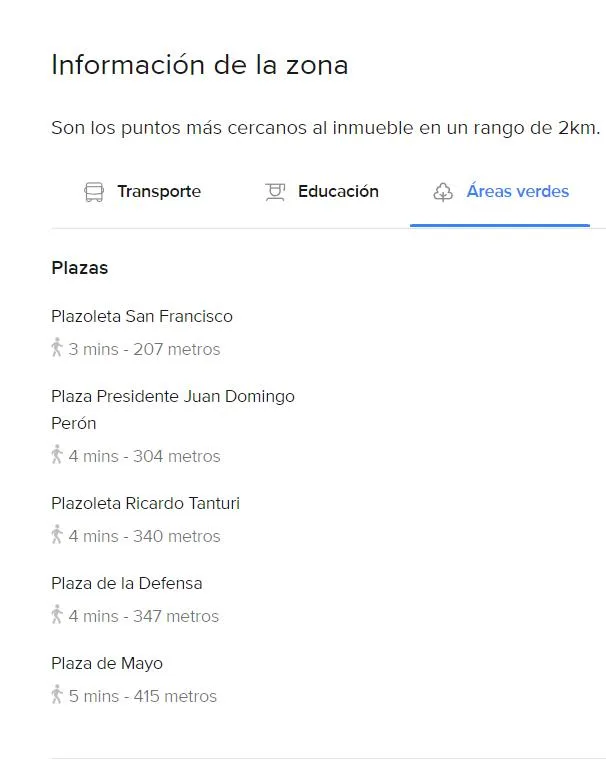Select Plazoleta San Francisco entry
The height and width of the screenshot is (778, 606).
[142, 317]
